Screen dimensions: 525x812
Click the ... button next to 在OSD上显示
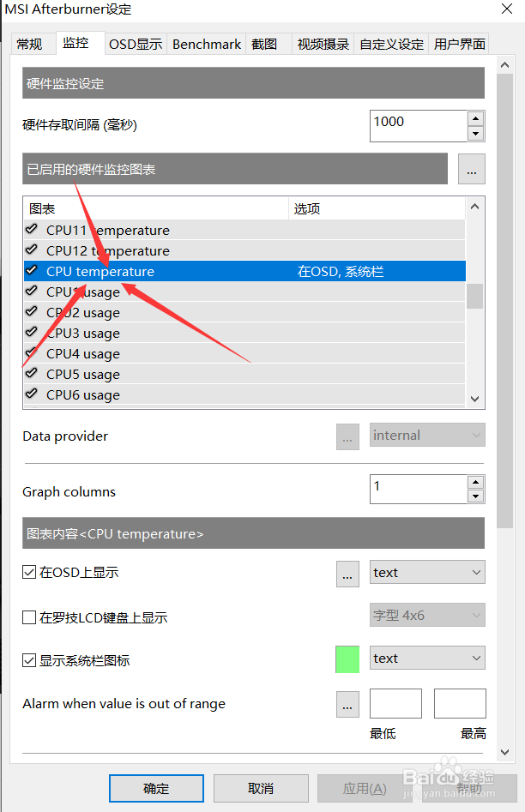point(347,574)
